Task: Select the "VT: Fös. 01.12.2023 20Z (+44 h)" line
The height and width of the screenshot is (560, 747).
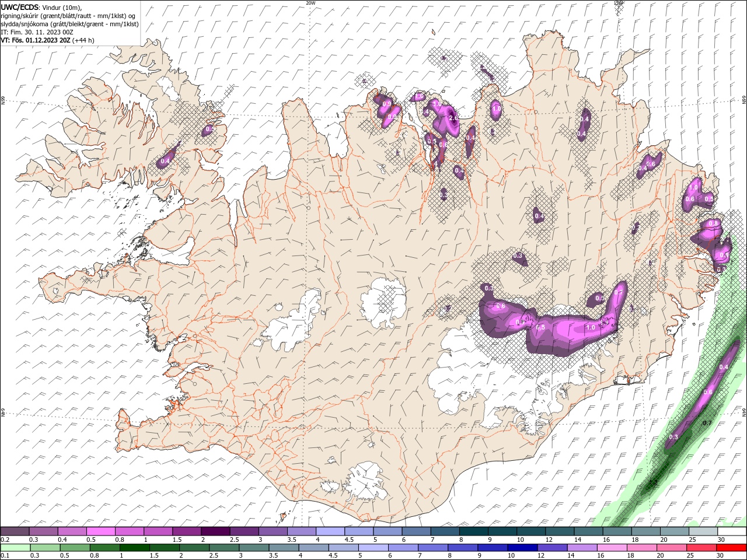Action: click(x=47, y=40)
